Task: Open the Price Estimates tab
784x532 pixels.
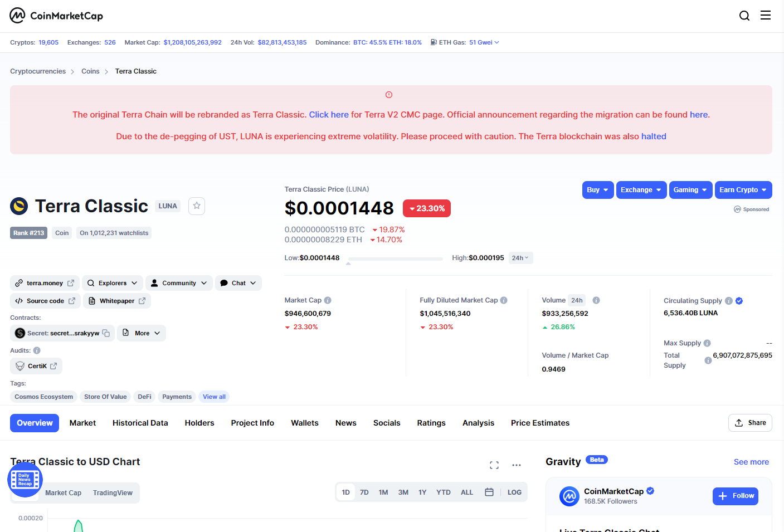Action: tap(540, 423)
